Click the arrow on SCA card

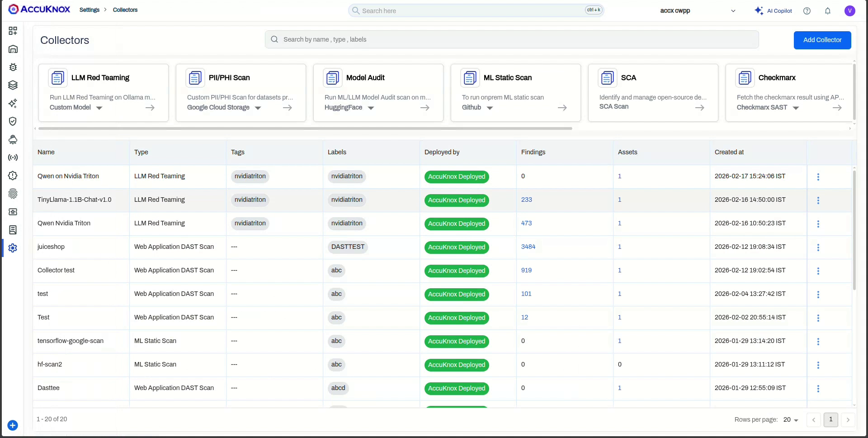pos(700,108)
